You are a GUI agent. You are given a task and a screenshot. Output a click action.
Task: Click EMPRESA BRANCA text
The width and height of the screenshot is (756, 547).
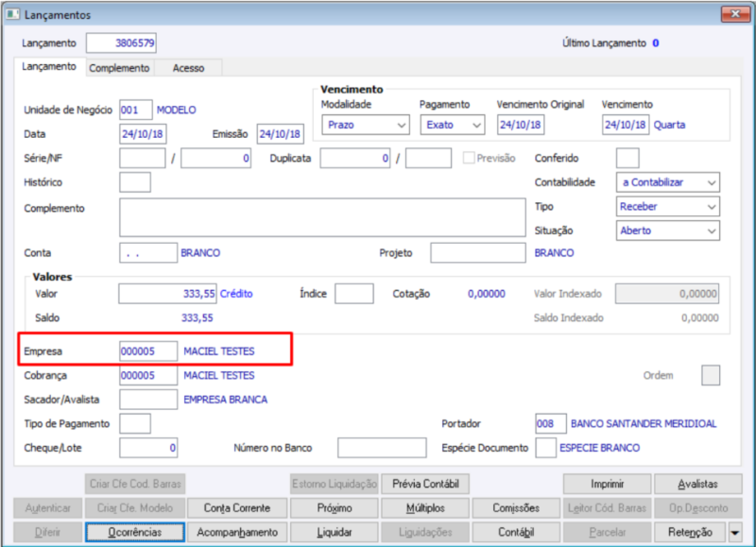point(225,400)
